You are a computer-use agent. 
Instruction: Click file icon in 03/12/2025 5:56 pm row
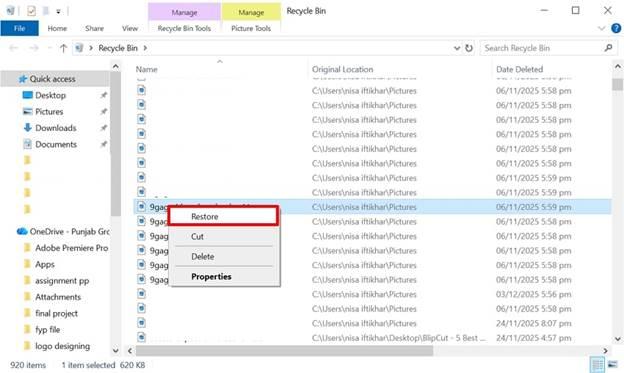(141, 294)
